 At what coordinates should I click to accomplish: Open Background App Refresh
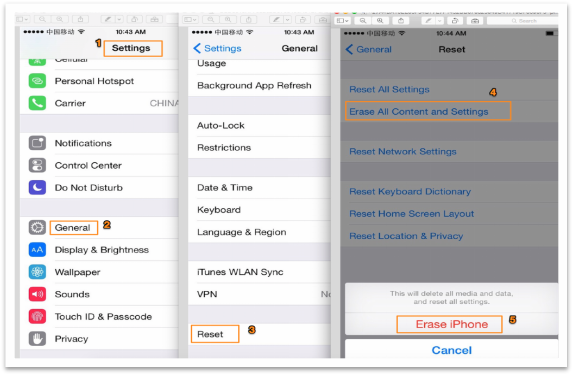259,86
